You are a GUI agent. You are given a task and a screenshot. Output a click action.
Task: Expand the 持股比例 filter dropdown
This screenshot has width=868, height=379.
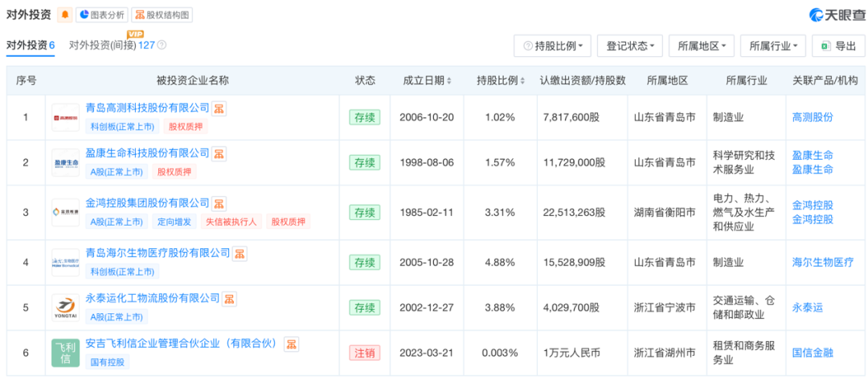click(553, 46)
